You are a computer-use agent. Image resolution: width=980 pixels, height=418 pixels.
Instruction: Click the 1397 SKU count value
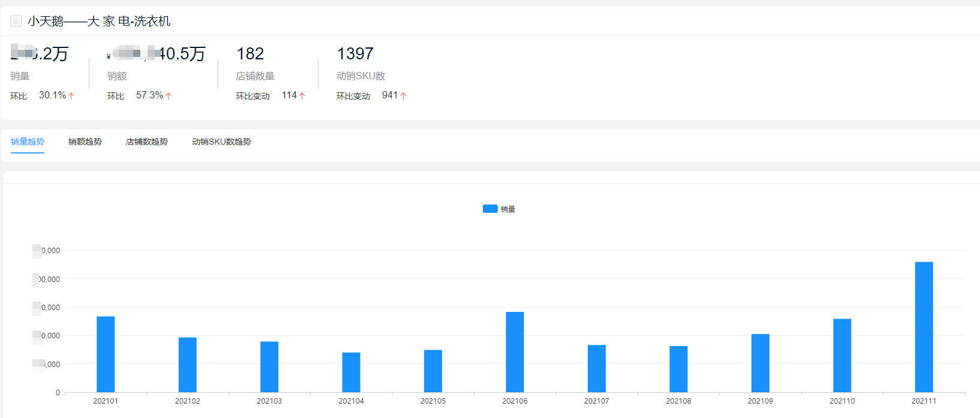pyautogui.click(x=355, y=54)
